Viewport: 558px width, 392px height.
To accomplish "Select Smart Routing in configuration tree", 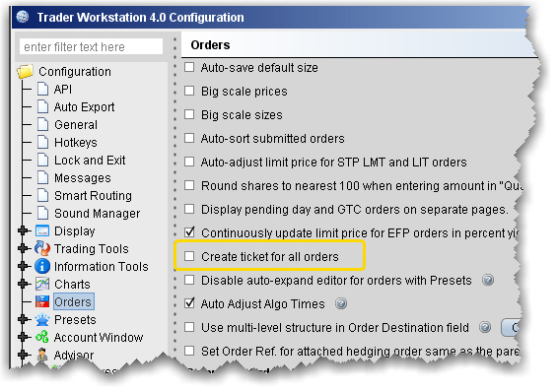I will tap(93, 195).
